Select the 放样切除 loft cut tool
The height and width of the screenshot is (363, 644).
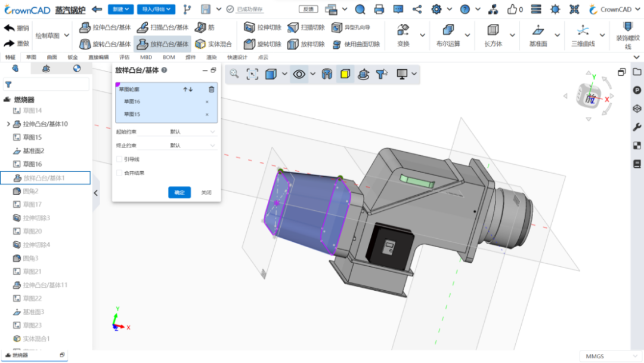306,44
